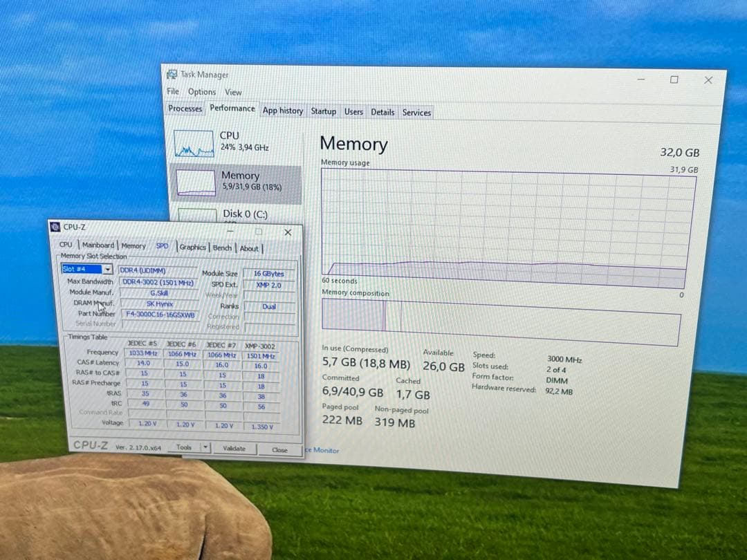The height and width of the screenshot is (560, 747).
Task: Maximize the Task Manager window
Action: 674,80
